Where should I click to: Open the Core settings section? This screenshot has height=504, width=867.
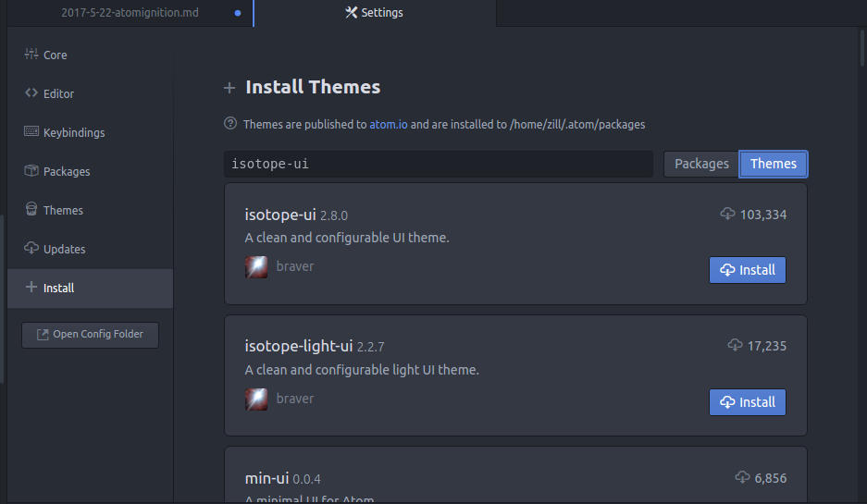(90, 55)
